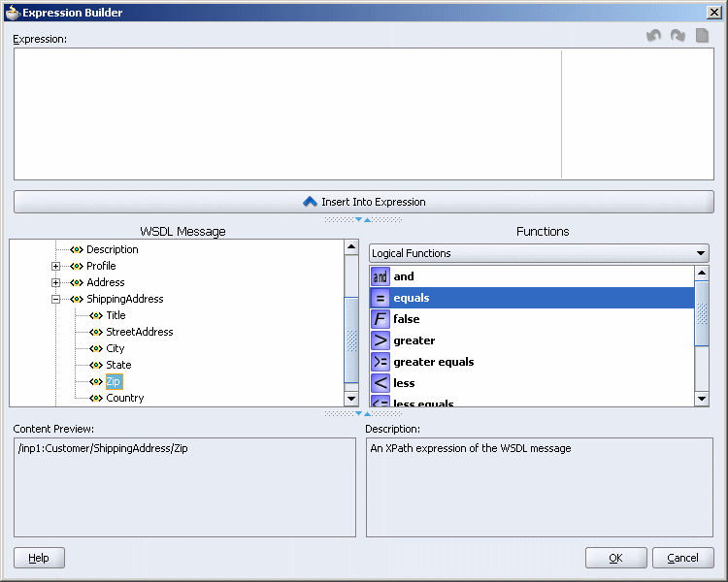The height and width of the screenshot is (582, 728).
Task: Click the element icon beside State
Action: [x=96, y=366]
